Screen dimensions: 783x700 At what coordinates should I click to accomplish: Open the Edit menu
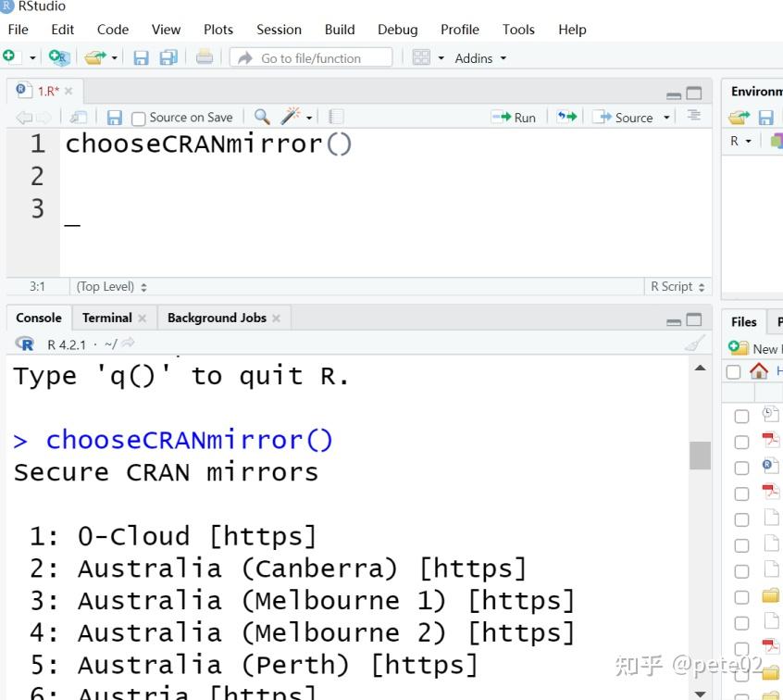click(x=62, y=30)
